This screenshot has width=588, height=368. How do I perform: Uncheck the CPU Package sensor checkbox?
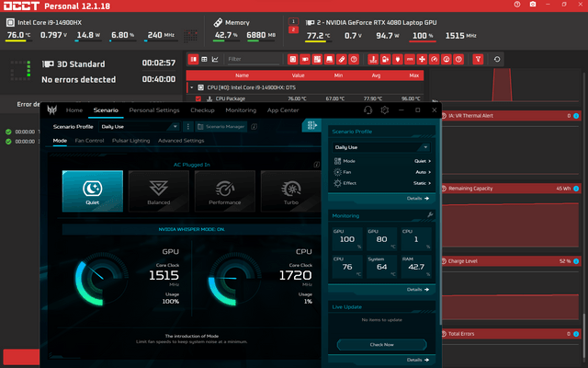click(x=198, y=98)
